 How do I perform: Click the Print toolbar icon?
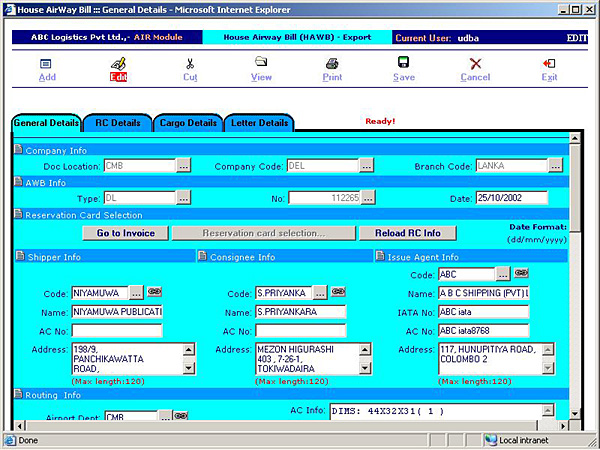coord(332,64)
